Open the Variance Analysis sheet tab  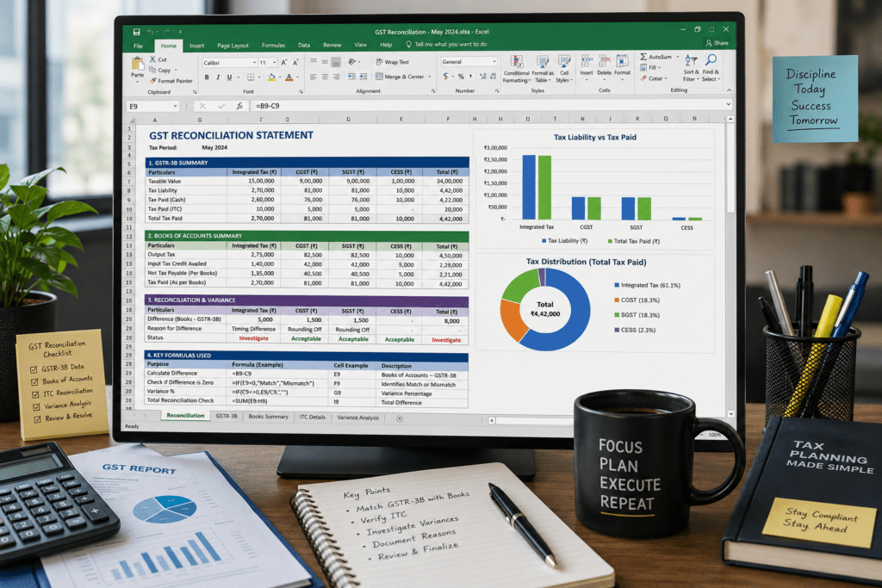pos(357,418)
